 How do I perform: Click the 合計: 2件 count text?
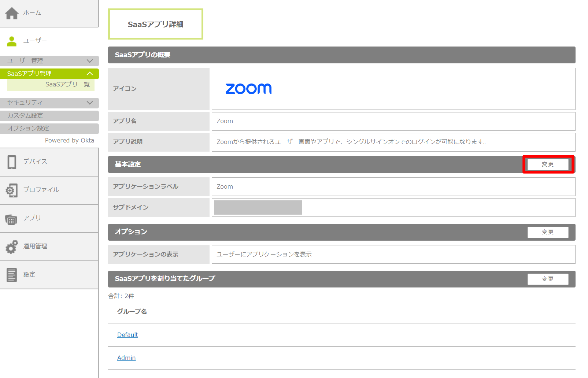point(121,296)
